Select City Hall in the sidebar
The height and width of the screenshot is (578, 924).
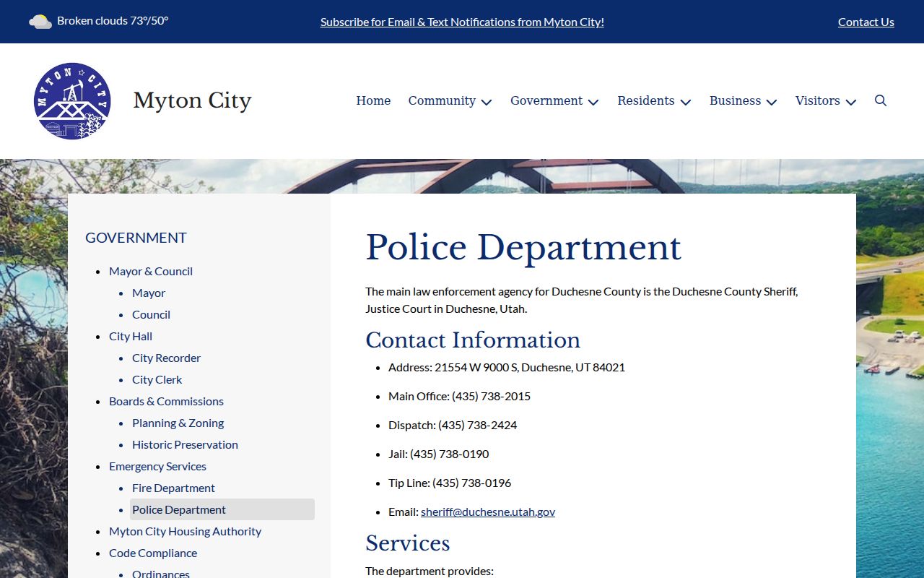coord(131,336)
